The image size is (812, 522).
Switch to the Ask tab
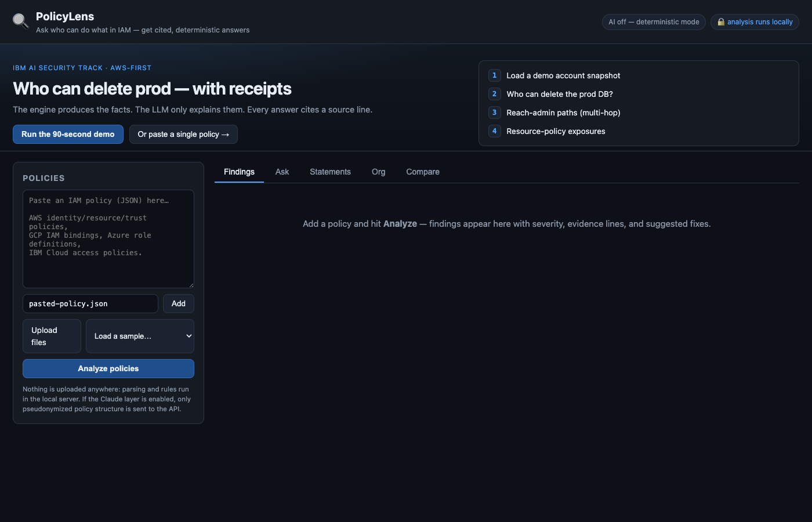[x=282, y=172]
